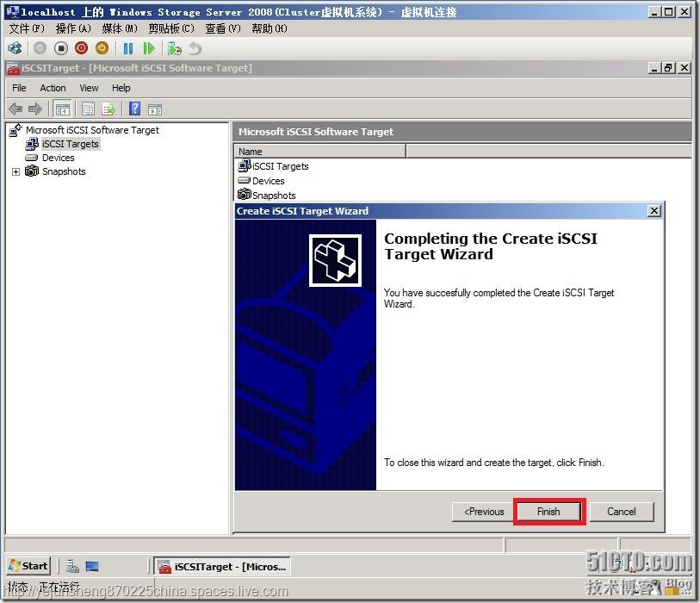The height and width of the screenshot is (603, 700).
Task: Minimize the inner iSCSITarget MMC window
Action: (x=654, y=68)
